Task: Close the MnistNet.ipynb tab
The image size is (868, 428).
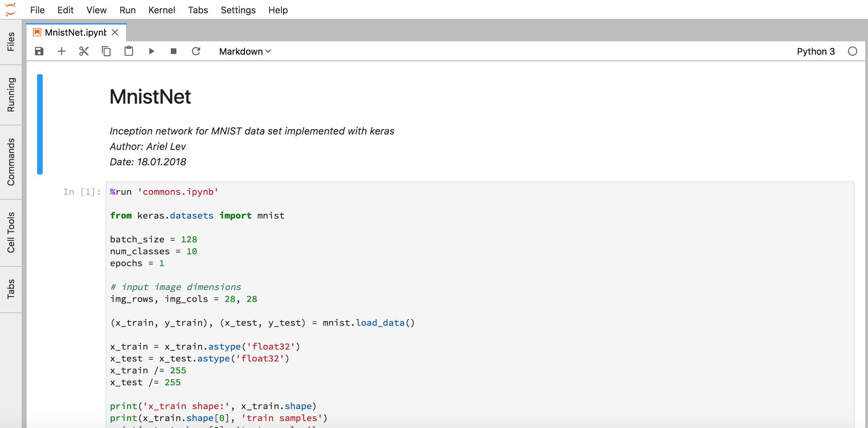Action: tap(115, 33)
